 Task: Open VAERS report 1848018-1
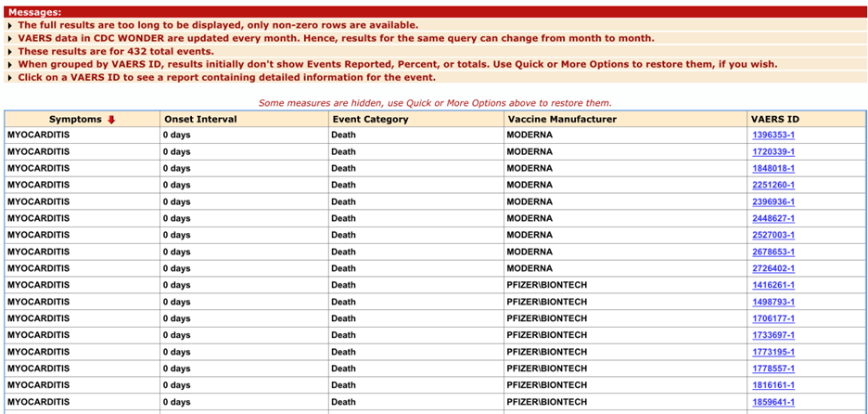tap(772, 169)
